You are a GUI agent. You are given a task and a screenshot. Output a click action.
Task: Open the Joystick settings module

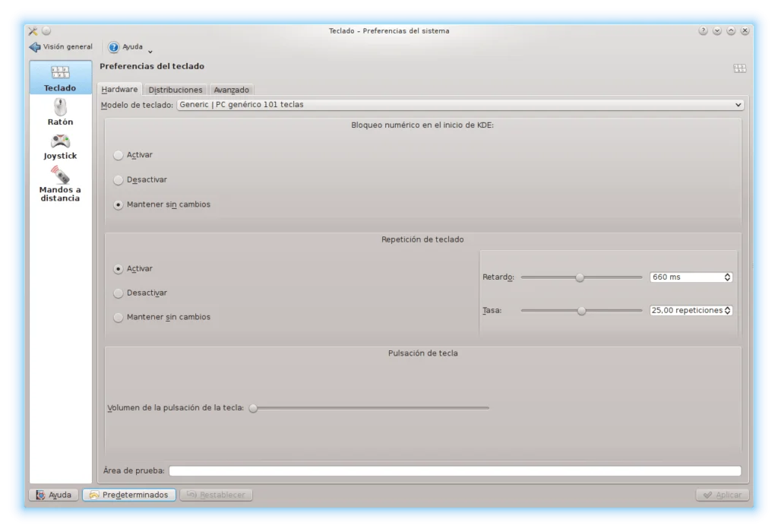pos(60,147)
